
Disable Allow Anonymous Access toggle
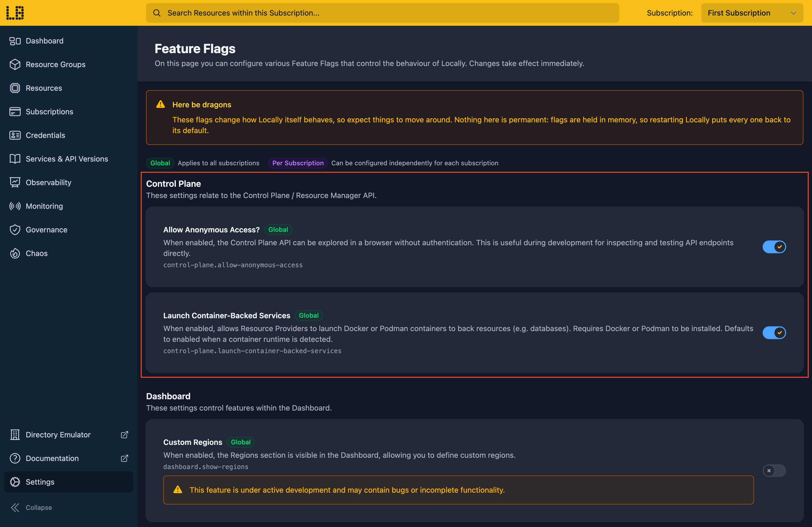click(774, 247)
